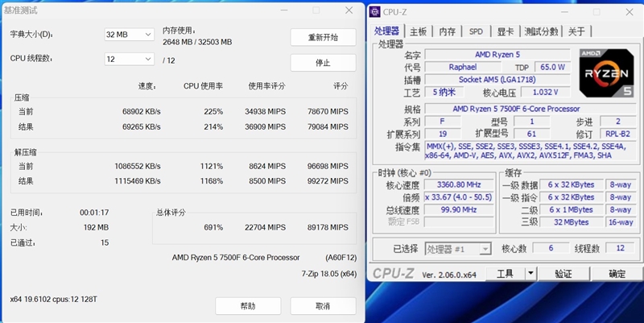Viewport: 644px width, 323px height.
Task: Switch to the 主板 tab in CPU-Z
Action: 418,31
